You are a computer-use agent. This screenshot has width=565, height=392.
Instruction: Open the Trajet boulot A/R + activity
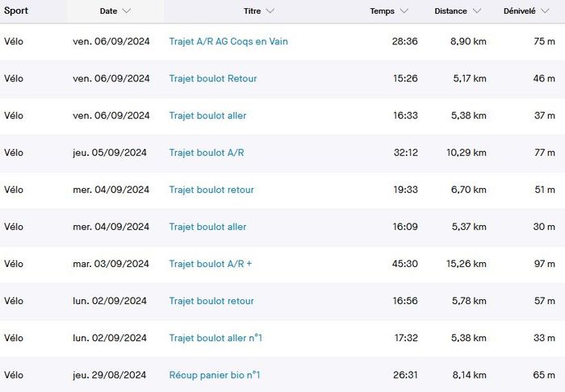(210, 265)
